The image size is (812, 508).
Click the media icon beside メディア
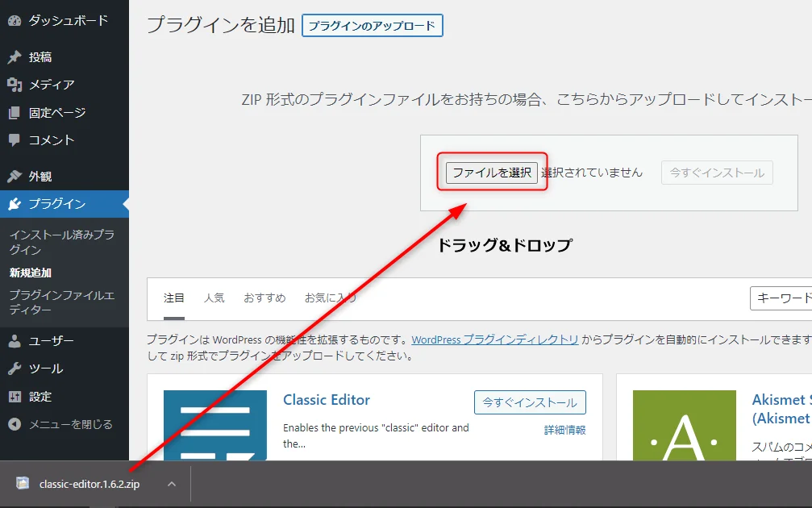point(15,85)
